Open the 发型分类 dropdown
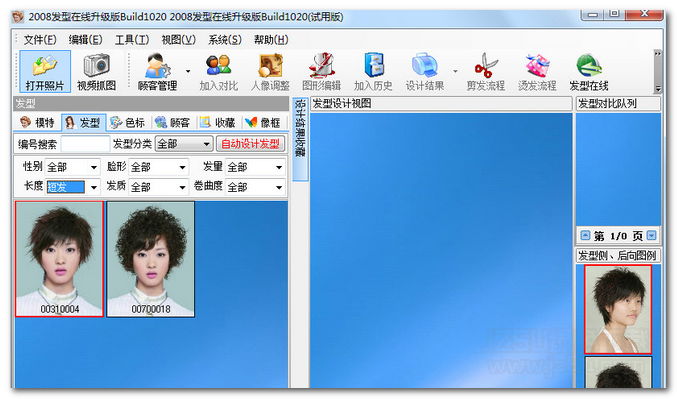Viewport: 677px width, 399px height. coord(184,144)
